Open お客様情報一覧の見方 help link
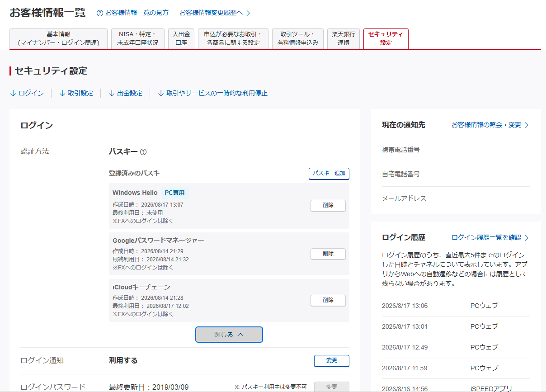Viewport: 546px width, 392px height. coord(137,13)
